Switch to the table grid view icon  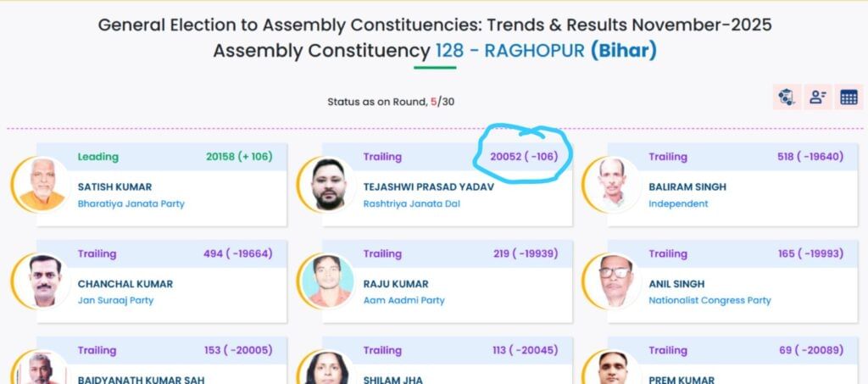[x=849, y=97]
